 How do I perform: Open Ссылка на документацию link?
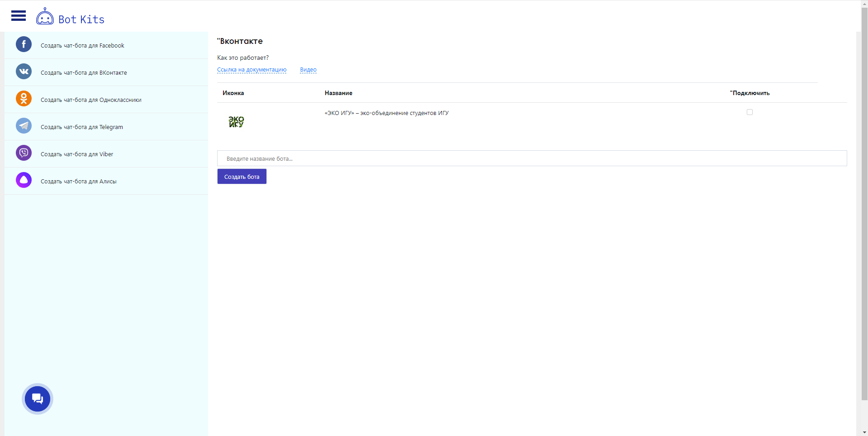click(251, 70)
